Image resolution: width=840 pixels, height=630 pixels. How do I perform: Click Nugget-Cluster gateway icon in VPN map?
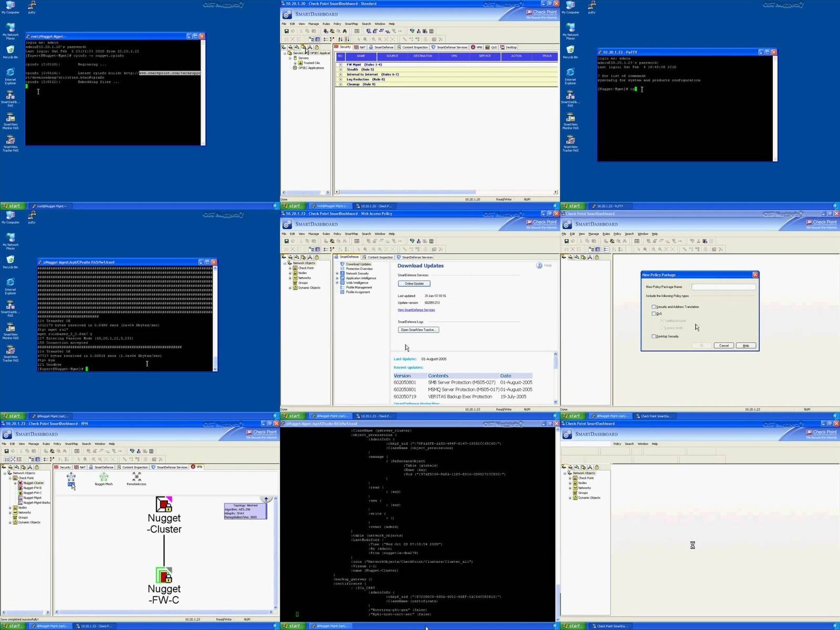164,505
